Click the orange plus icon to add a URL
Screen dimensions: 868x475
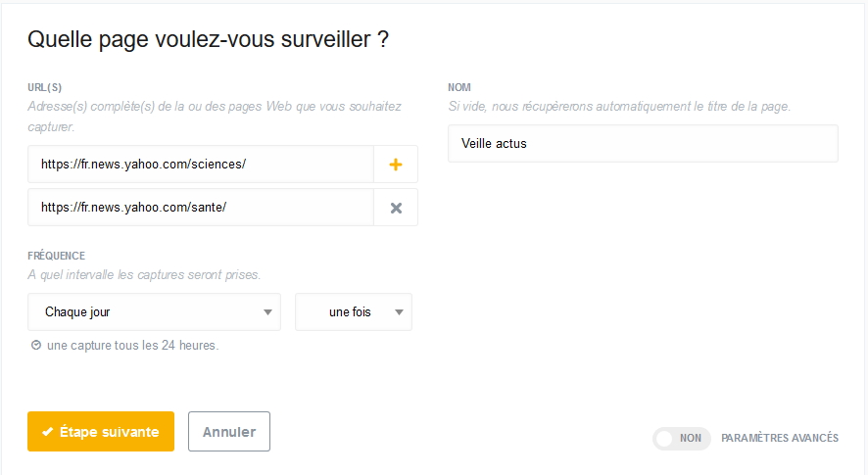point(396,165)
